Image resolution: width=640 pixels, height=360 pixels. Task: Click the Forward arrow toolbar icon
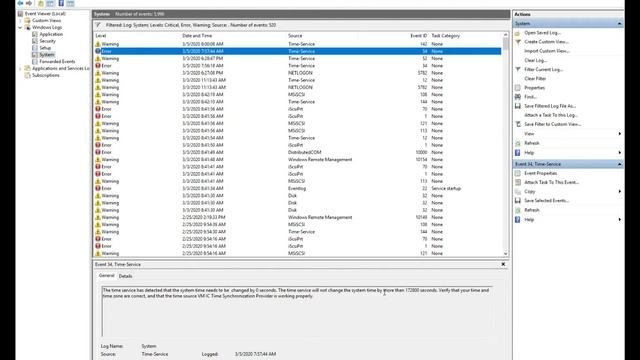[29, 3]
